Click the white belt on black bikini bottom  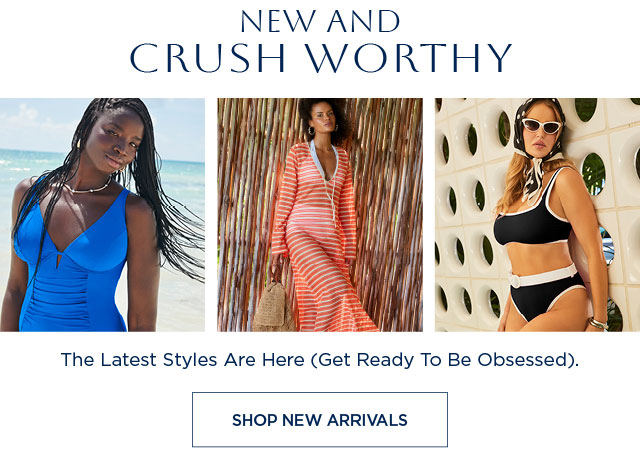pos(541,277)
